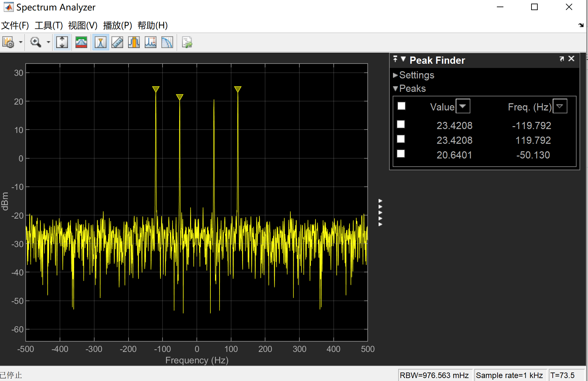Click the Frequency (Hz) axis label

pos(197,360)
